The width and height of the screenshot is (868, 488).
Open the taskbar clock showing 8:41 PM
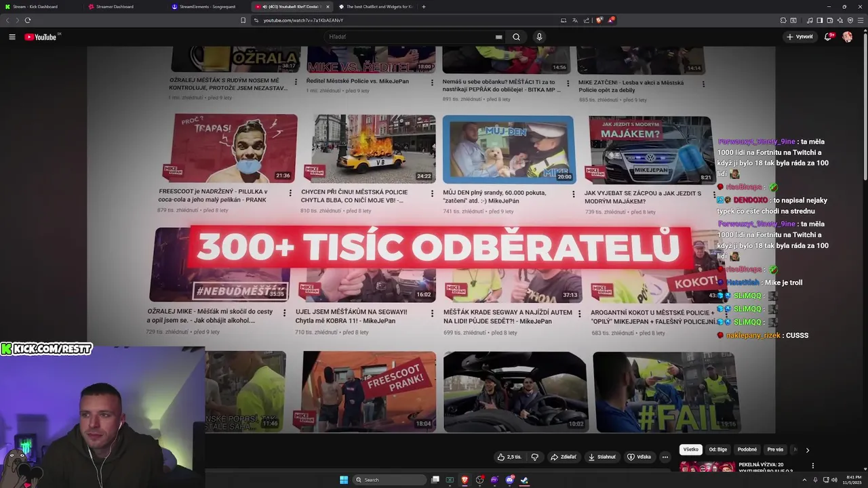853,480
